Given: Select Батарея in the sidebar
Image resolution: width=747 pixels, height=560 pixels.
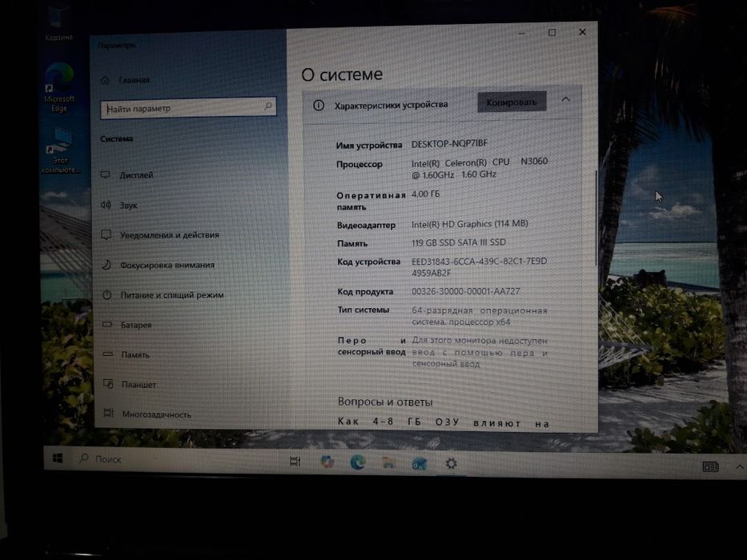Looking at the screenshot, I should coord(136,325).
